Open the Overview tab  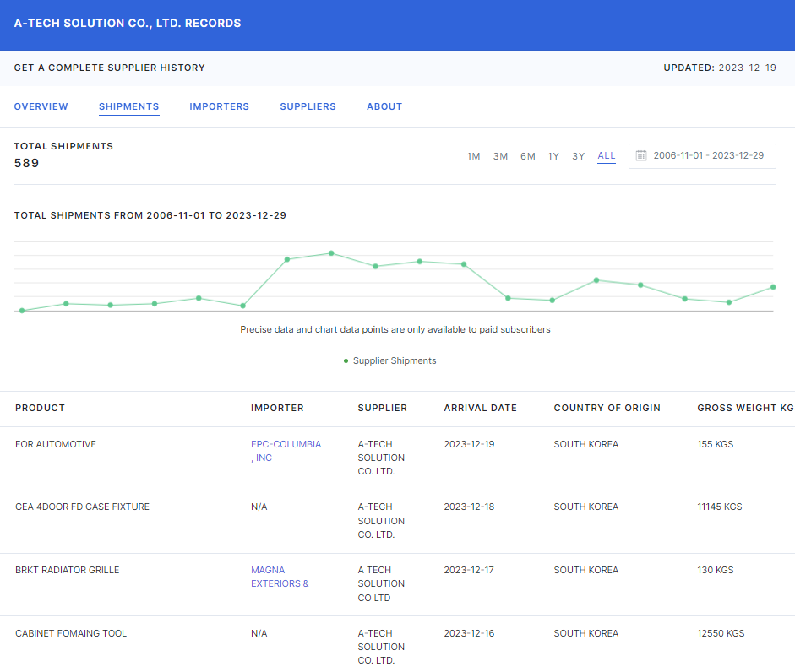click(x=41, y=106)
